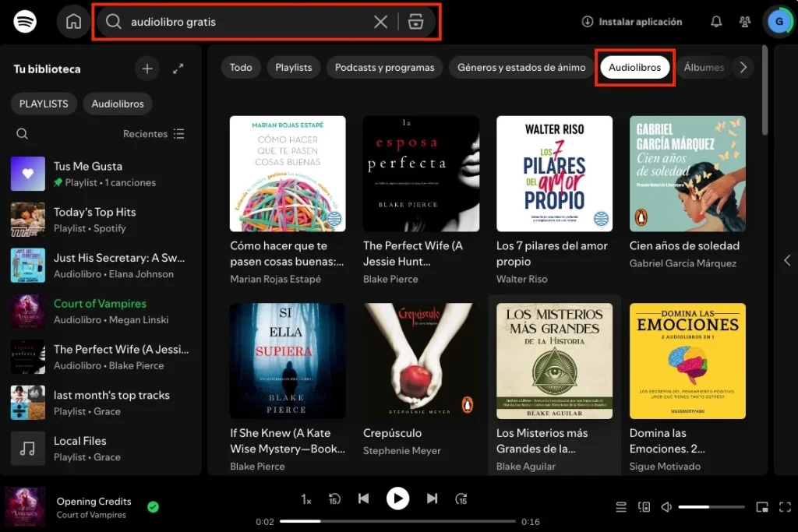Open Domina las Emociones cover
798x532 pixels.
point(687,361)
